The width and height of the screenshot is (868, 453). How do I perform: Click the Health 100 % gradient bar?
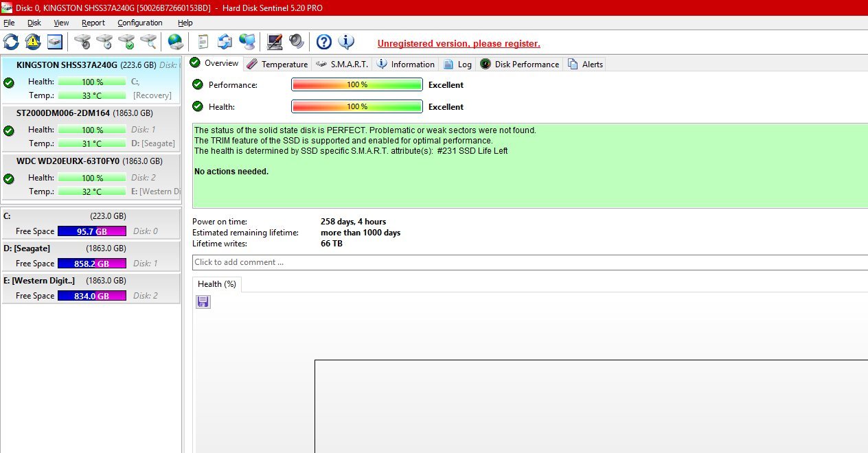pyautogui.click(x=357, y=106)
